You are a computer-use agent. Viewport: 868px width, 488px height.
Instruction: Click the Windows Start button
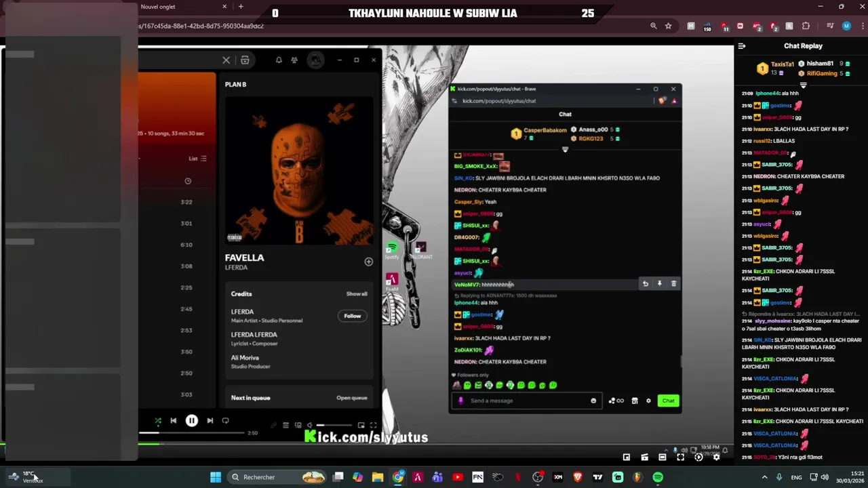pyautogui.click(x=216, y=477)
